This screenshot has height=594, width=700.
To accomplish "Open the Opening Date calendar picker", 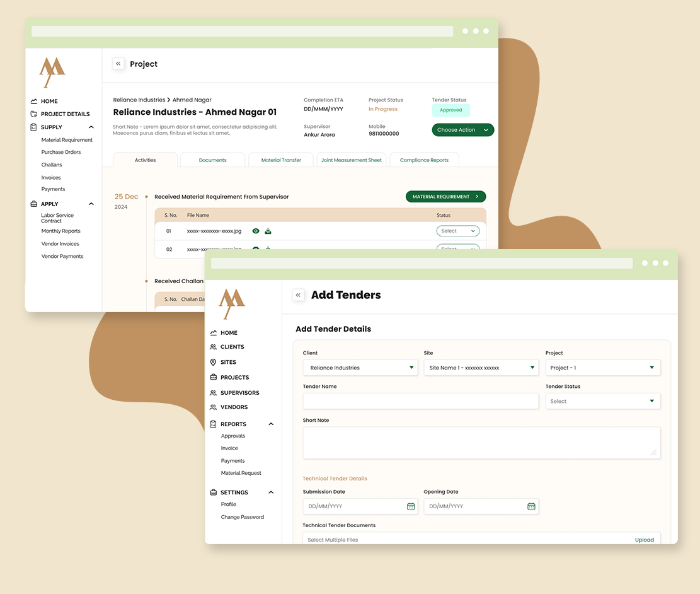I will 531,506.
